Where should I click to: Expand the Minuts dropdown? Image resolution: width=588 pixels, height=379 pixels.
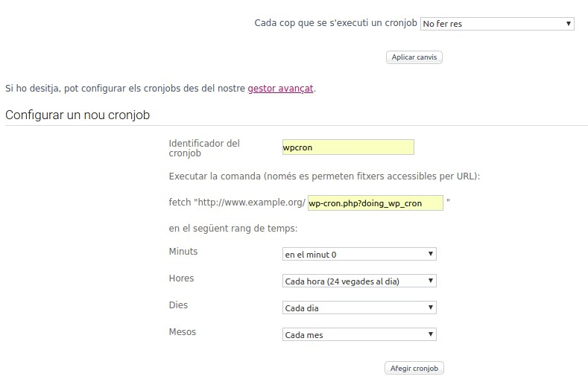(x=359, y=255)
